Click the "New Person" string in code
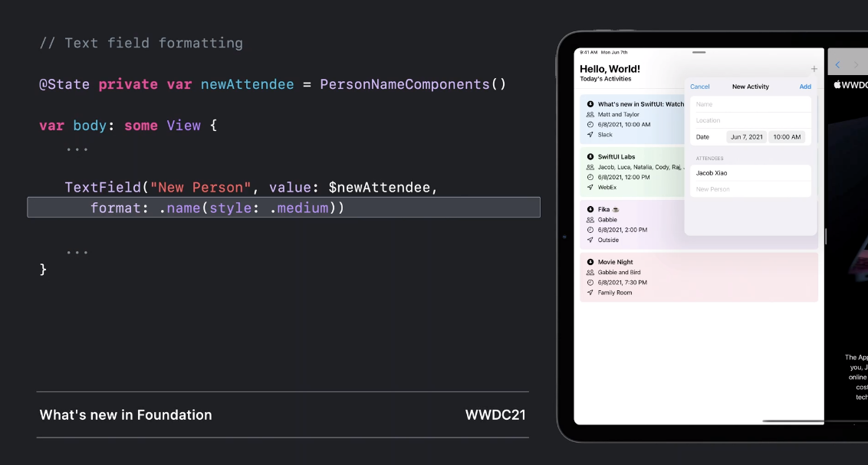The height and width of the screenshot is (465, 868). 200,188
